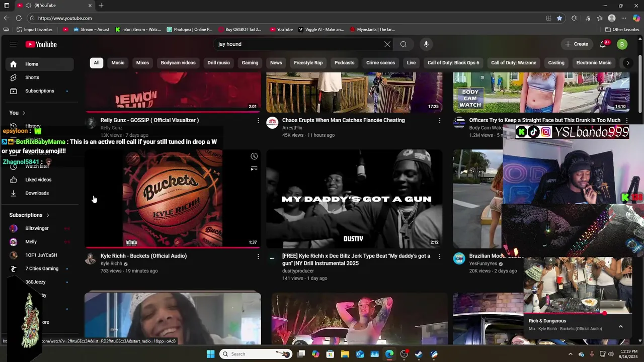Play Chaos Erupts cheating video thumbnail
The width and height of the screenshot is (644, 362).
point(354,93)
